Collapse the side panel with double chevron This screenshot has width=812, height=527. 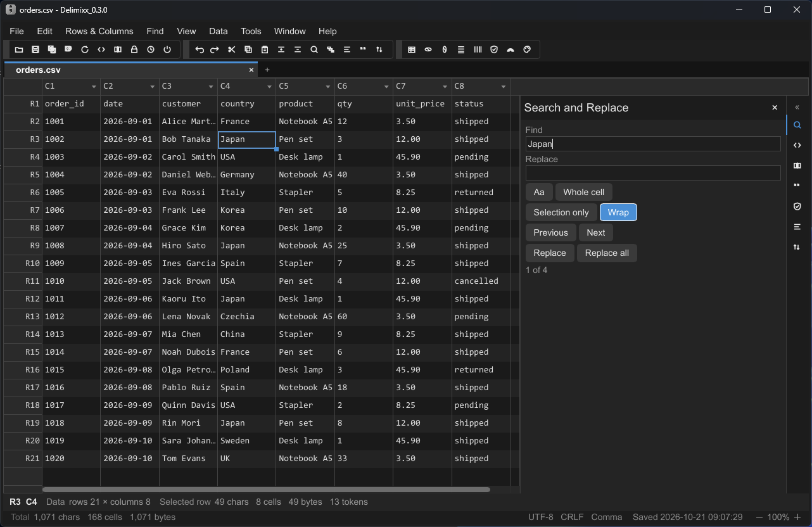797,107
